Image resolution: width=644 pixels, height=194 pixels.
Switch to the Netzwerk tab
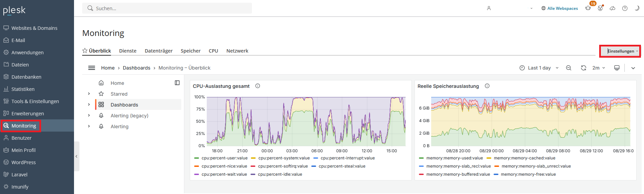(x=237, y=51)
